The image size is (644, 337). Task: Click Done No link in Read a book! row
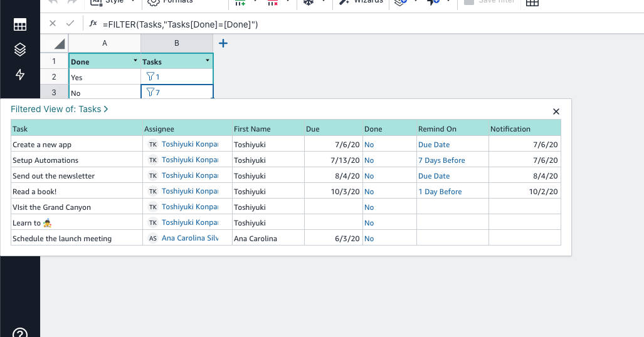point(369,192)
